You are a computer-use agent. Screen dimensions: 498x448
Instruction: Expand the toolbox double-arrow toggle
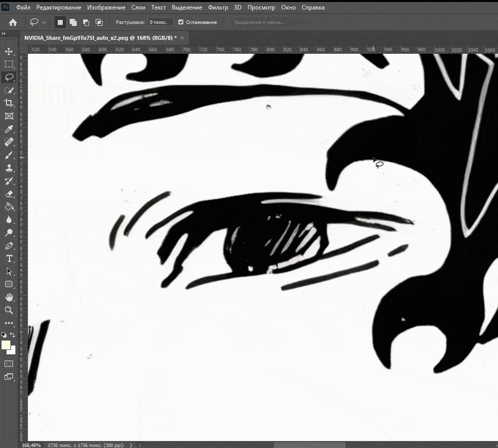tap(3, 33)
